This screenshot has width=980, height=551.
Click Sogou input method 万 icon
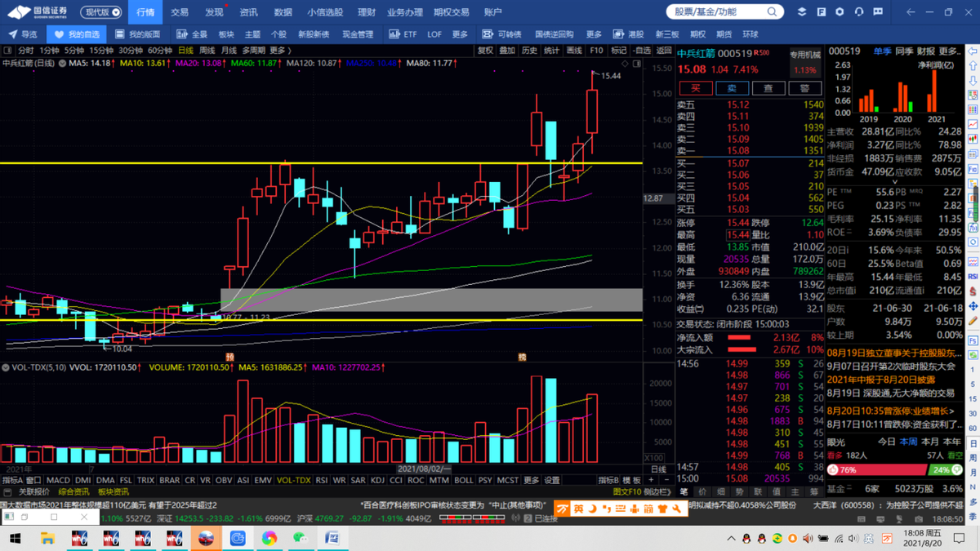click(x=563, y=509)
